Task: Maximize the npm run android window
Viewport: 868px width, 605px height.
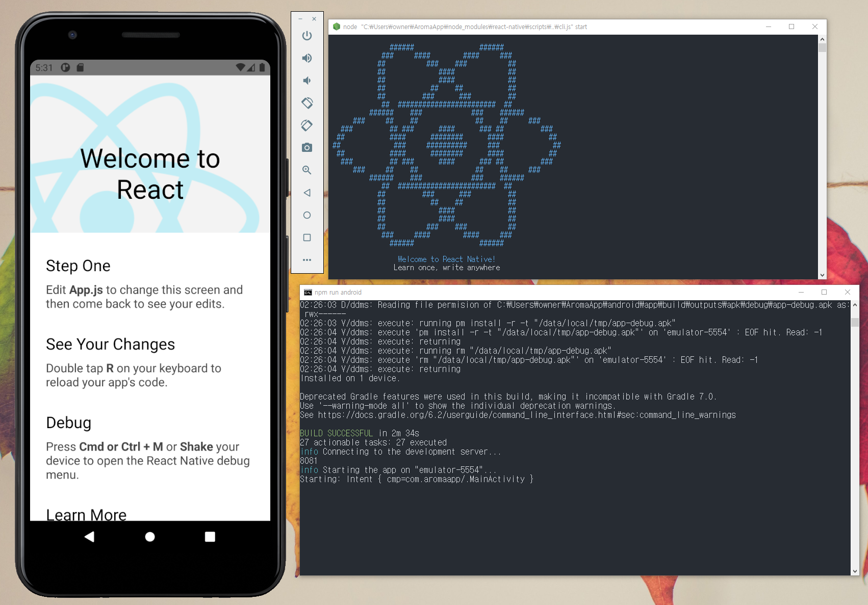Action: click(x=824, y=292)
